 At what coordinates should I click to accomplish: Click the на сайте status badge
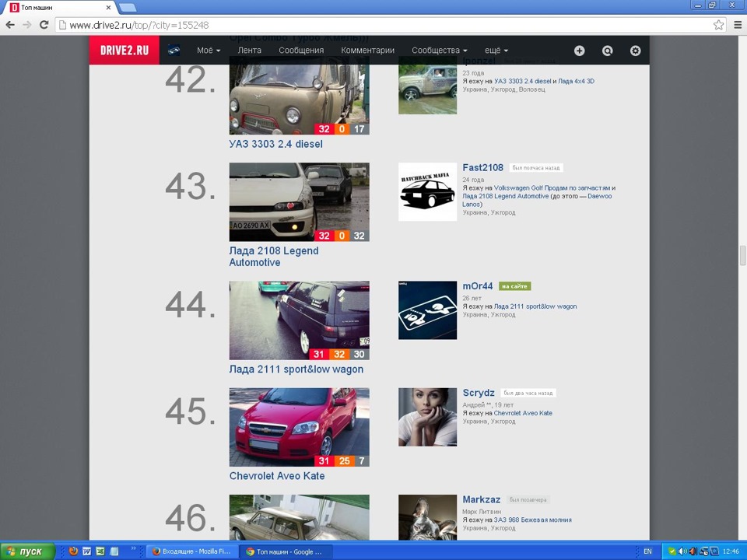tap(514, 286)
